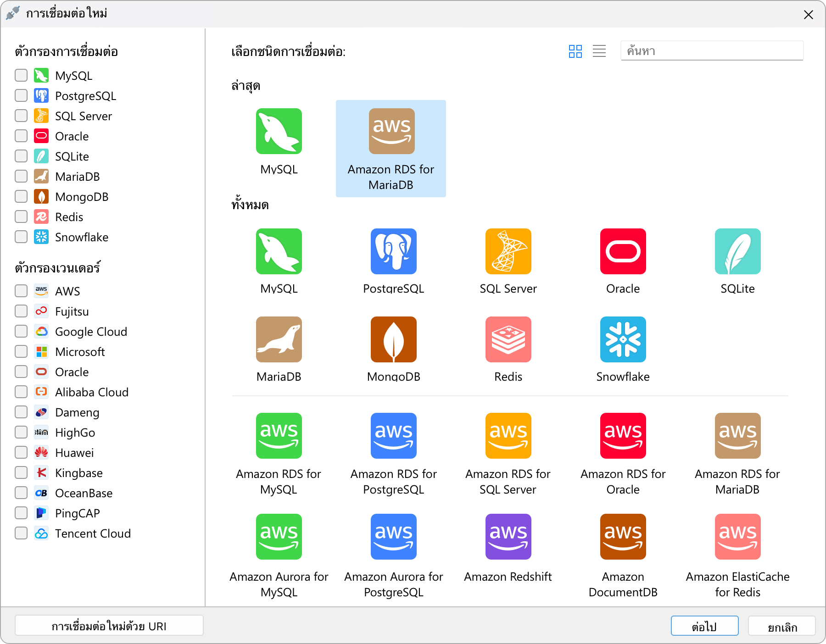Viewport: 826px width, 644px height.
Task: Toggle Snowflake connection filter checkbox
Action: pyautogui.click(x=21, y=237)
